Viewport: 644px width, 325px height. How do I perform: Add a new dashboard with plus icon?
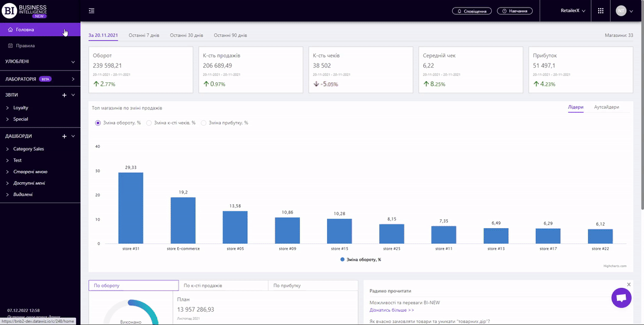[x=64, y=136]
